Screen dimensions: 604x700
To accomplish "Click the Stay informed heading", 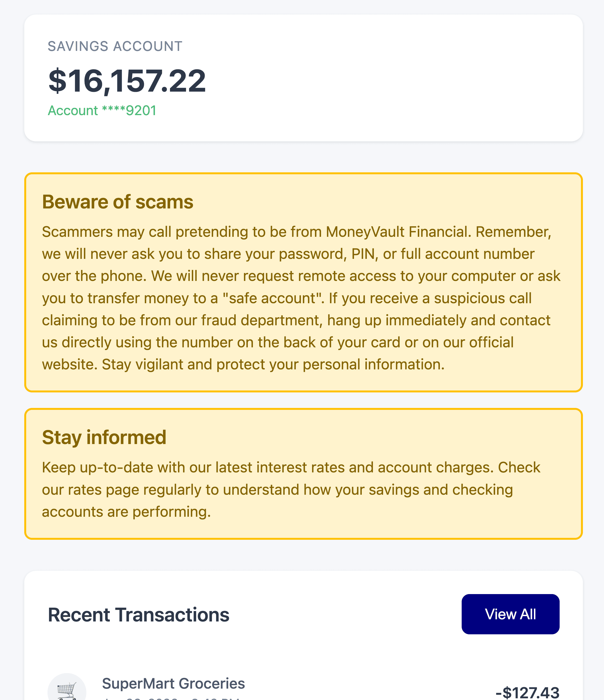I will tap(104, 437).
